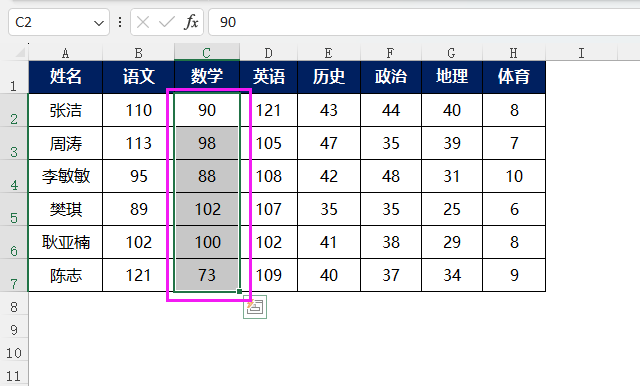Click the Insert Function fx icon
640x386 pixels.
[x=191, y=22]
